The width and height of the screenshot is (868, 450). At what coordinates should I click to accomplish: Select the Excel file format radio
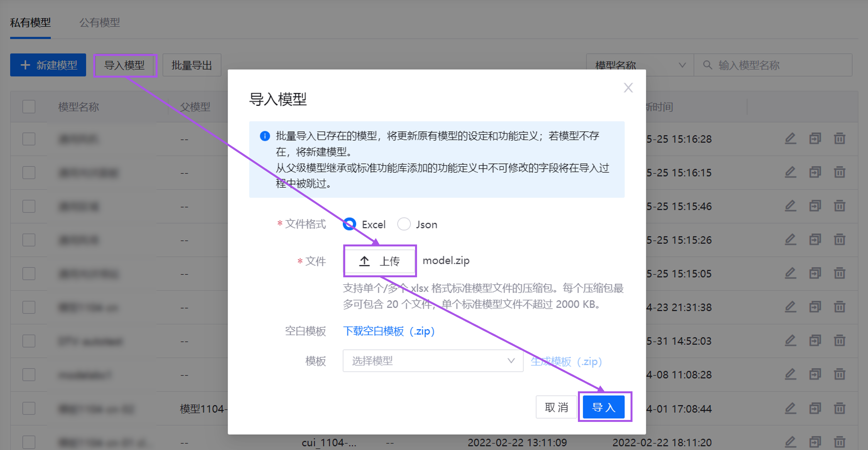pyautogui.click(x=349, y=224)
